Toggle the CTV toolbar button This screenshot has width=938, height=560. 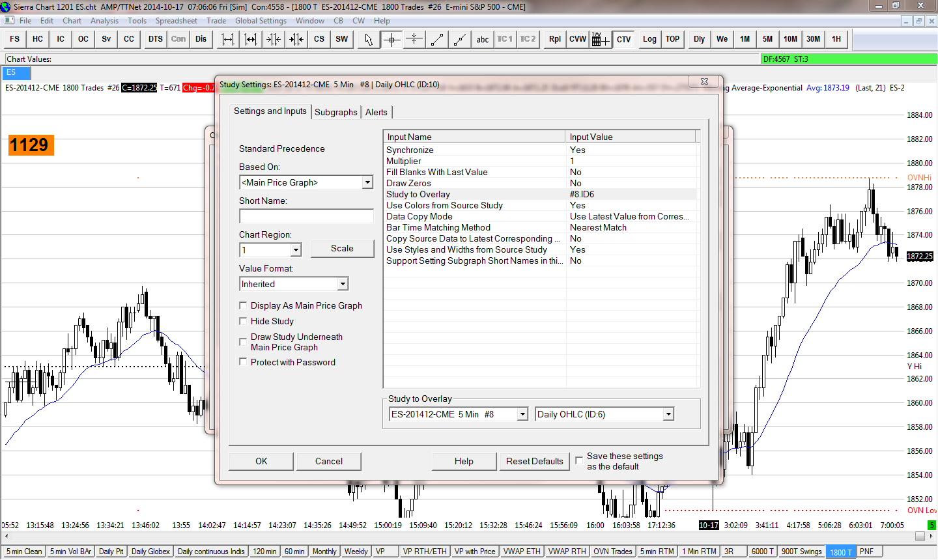[624, 39]
